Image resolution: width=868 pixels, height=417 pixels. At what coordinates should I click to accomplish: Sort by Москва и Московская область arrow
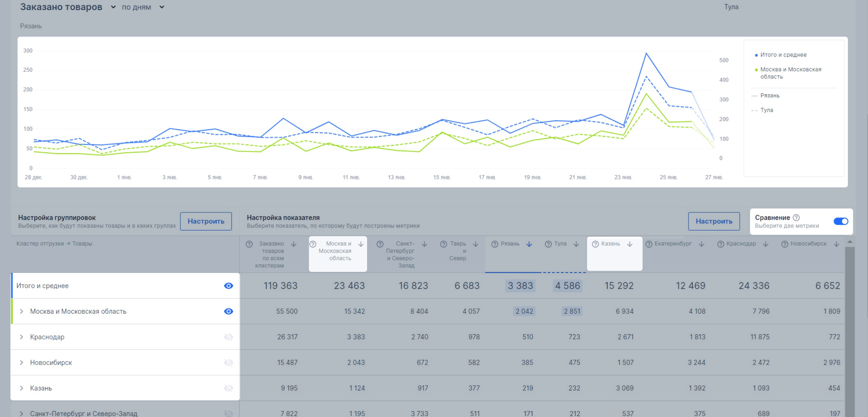[x=361, y=244]
